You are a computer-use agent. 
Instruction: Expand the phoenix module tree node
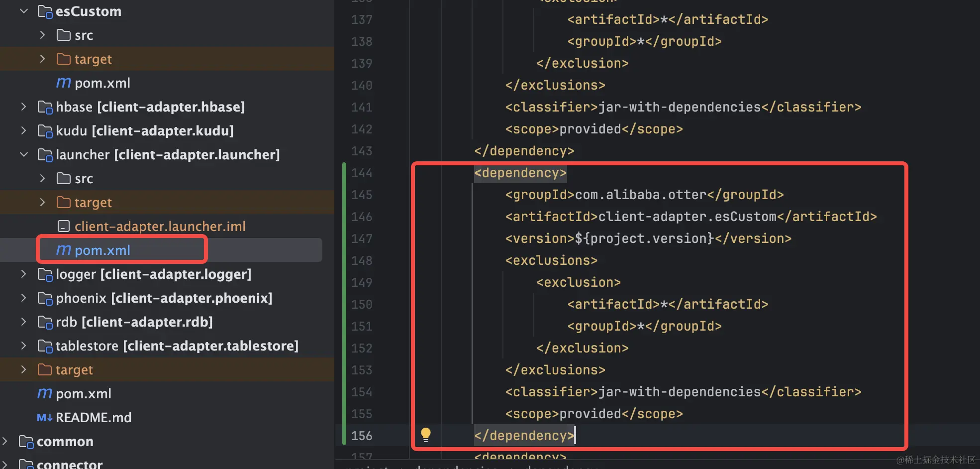(x=23, y=298)
